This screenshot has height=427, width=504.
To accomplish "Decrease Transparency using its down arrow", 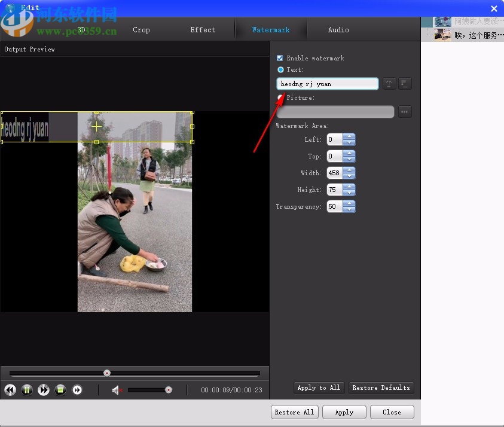I will (x=350, y=210).
